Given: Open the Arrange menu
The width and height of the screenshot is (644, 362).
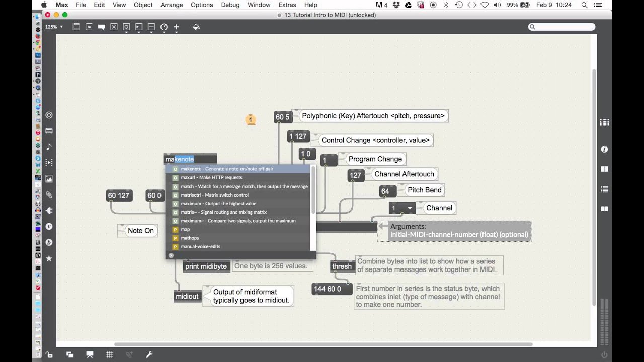Looking at the screenshot, I should pyautogui.click(x=172, y=5).
